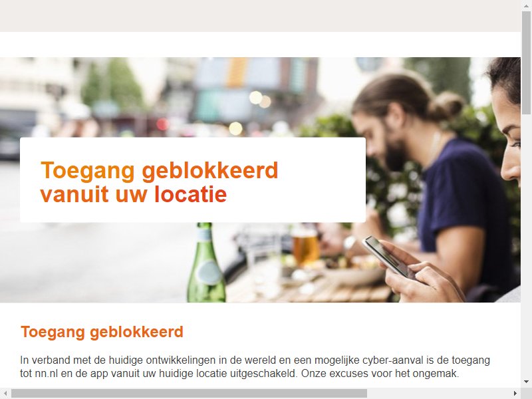The width and height of the screenshot is (532, 399).
Task: Click the green bottle in the hero image
Action: (205, 262)
